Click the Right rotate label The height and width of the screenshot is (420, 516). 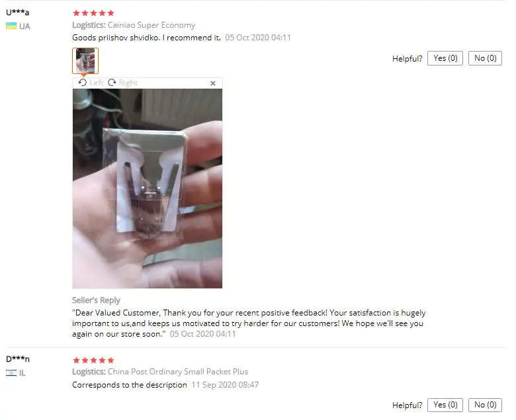pos(128,83)
